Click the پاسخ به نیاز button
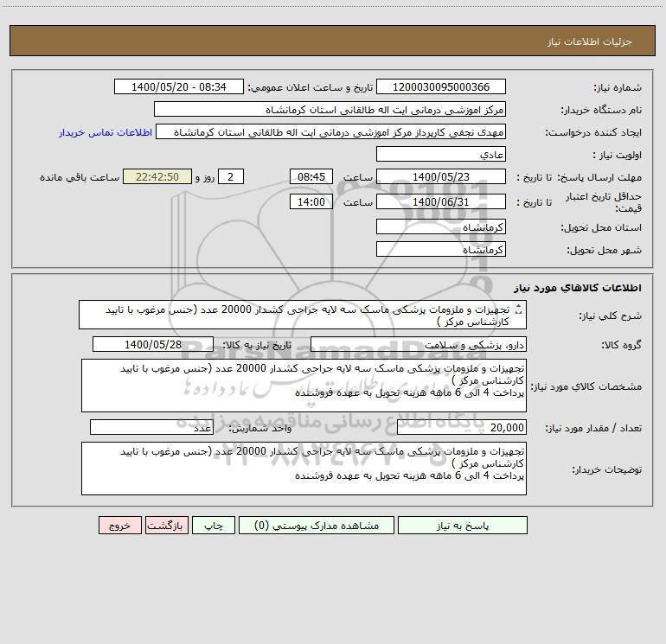This screenshot has height=644, width=666. coord(462,525)
